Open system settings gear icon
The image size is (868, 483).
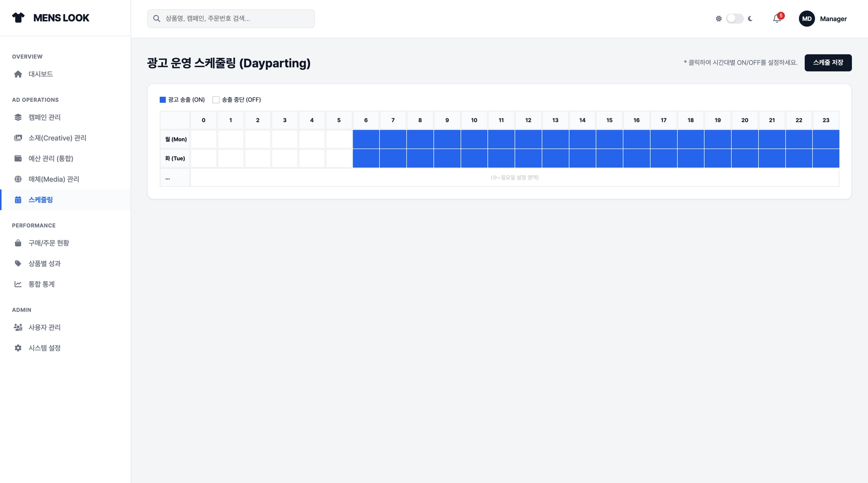click(x=18, y=348)
